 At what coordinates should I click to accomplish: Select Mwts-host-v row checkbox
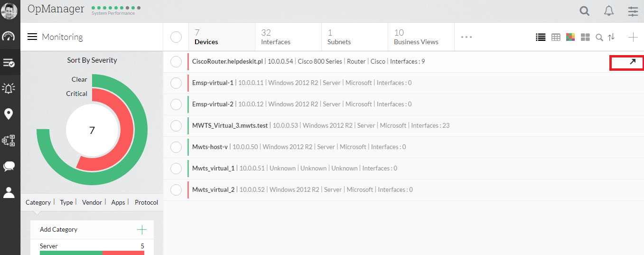click(176, 147)
